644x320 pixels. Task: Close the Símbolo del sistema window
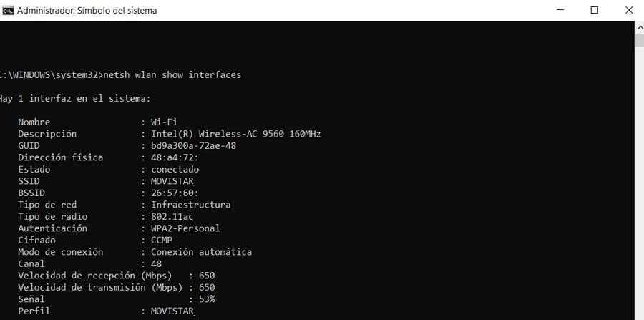click(627, 11)
